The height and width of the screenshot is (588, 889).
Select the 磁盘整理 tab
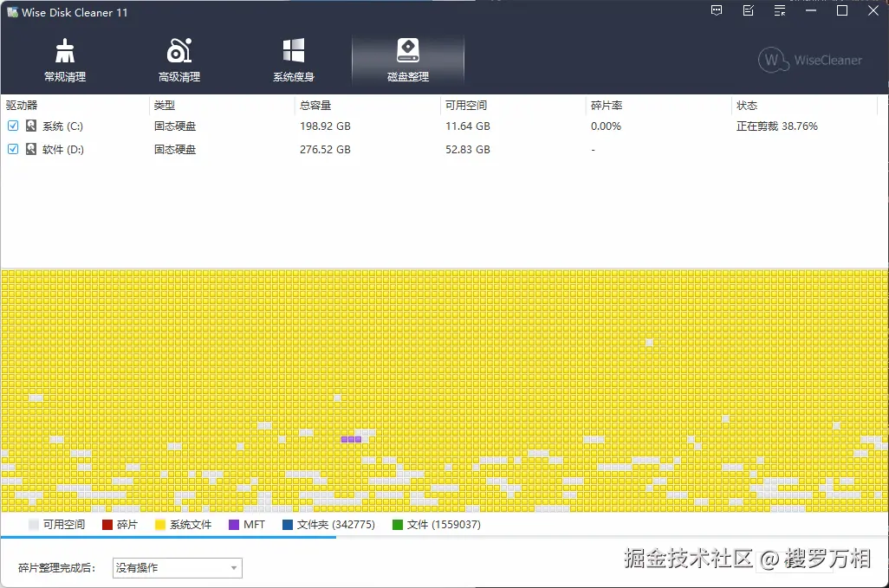407,60
